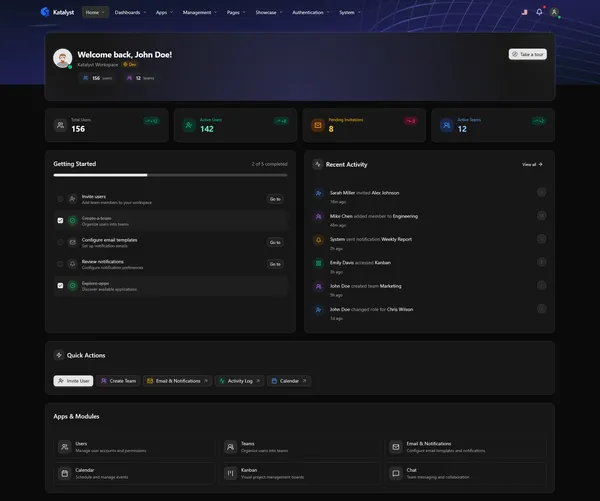Open the Chat module icon
Screen dimensions: 600x501
pos(396,473)
